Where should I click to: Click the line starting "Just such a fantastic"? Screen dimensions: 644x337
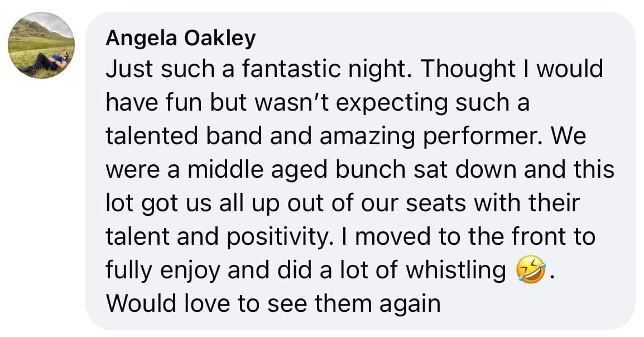(354, 70)
